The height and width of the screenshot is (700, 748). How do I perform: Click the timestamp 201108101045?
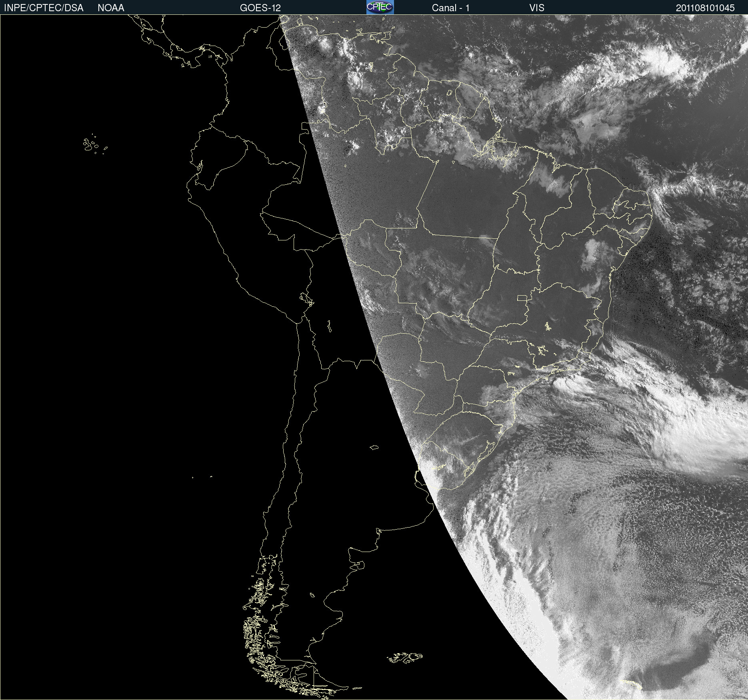click(705, 8)
